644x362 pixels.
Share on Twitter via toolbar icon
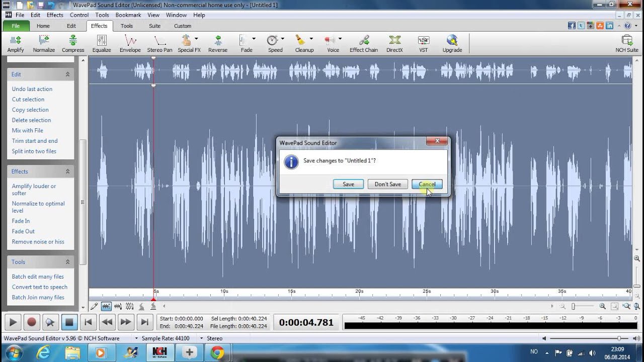point(581,26)
